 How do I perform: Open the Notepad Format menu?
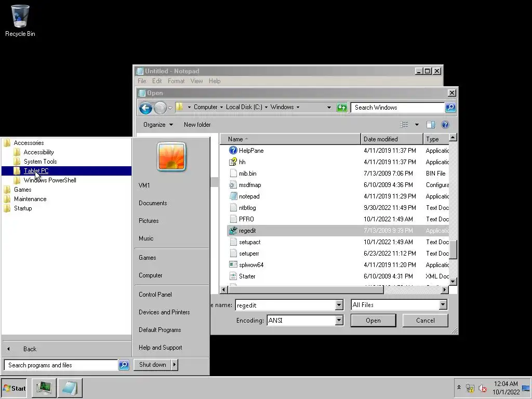pos(176,81)
